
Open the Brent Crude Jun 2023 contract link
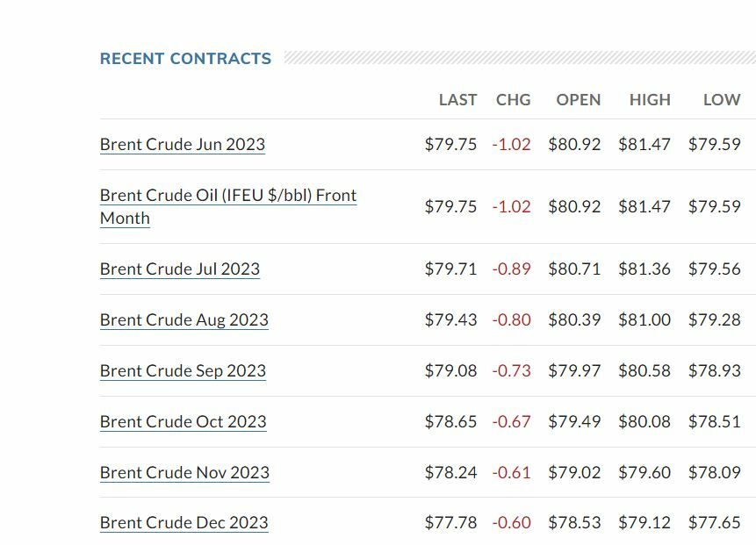coord(183,145)
